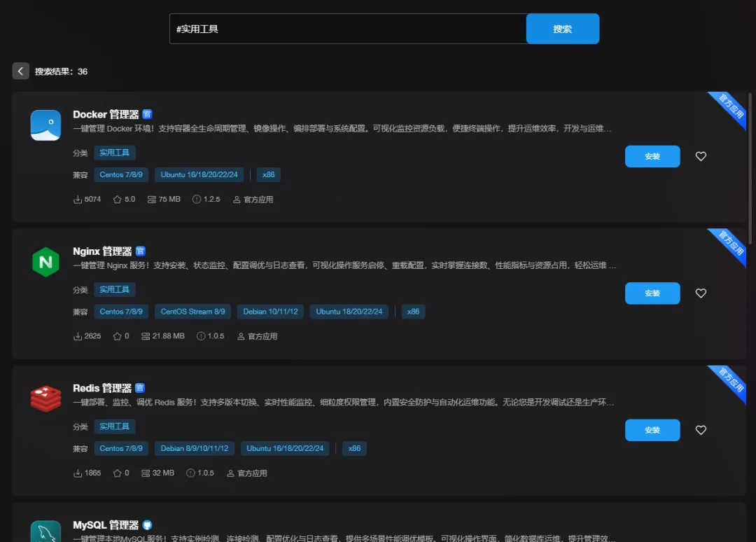The width and height of the screenshot is (756, 542).
Task: Click Ubuntu 16/18/20/22/24 tag on Redis card
Action: tap(285, 448)
